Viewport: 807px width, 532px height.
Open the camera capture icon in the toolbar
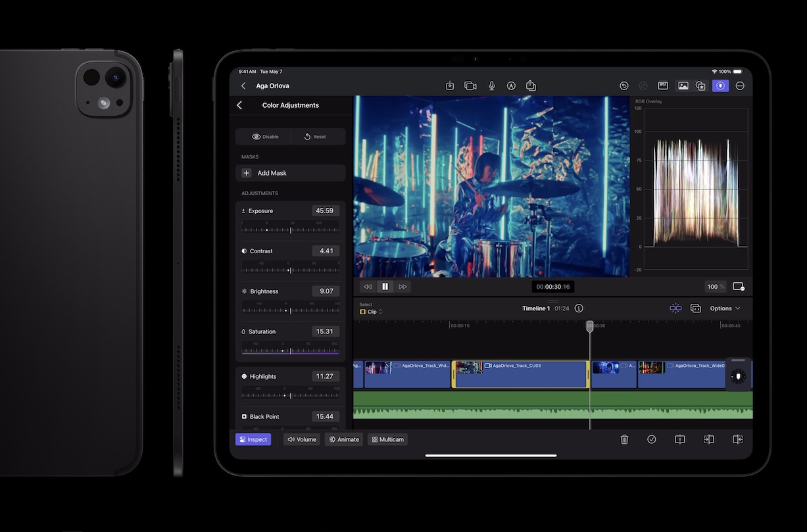470,85
